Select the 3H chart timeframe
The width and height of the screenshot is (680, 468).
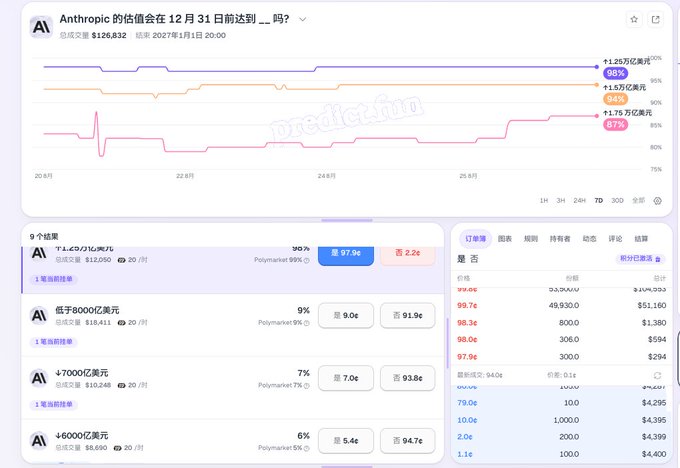pyautogui.click(x=561, y=200)
